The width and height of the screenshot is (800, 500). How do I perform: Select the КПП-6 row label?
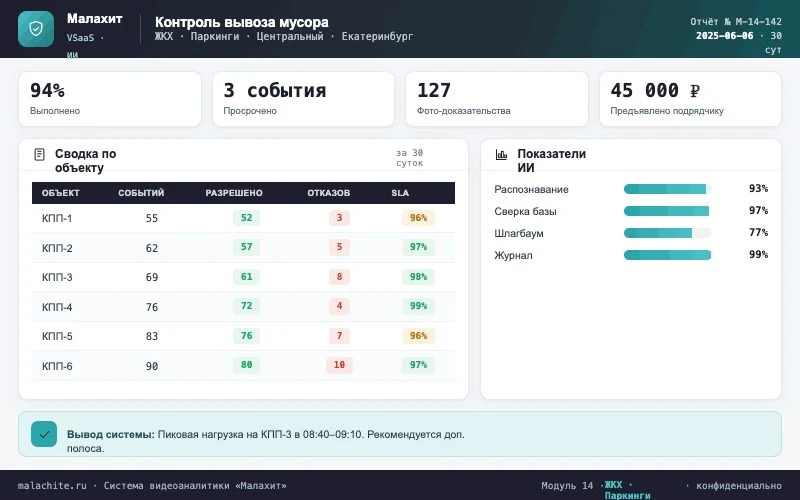[57, 366]
